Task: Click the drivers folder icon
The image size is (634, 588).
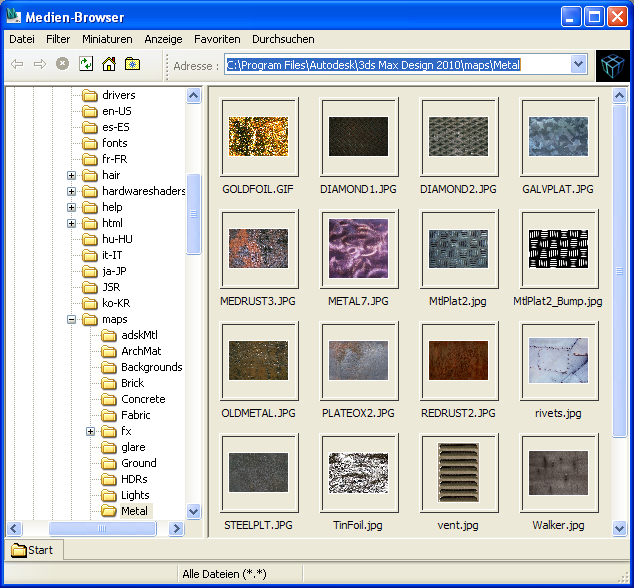Action: (x=90, y=95)
